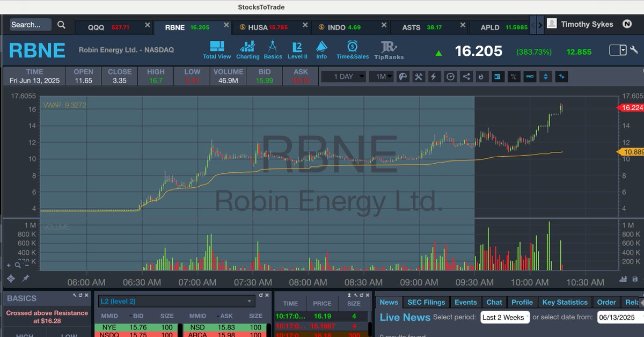Focus the symbol Search input field

pos(31,25)
